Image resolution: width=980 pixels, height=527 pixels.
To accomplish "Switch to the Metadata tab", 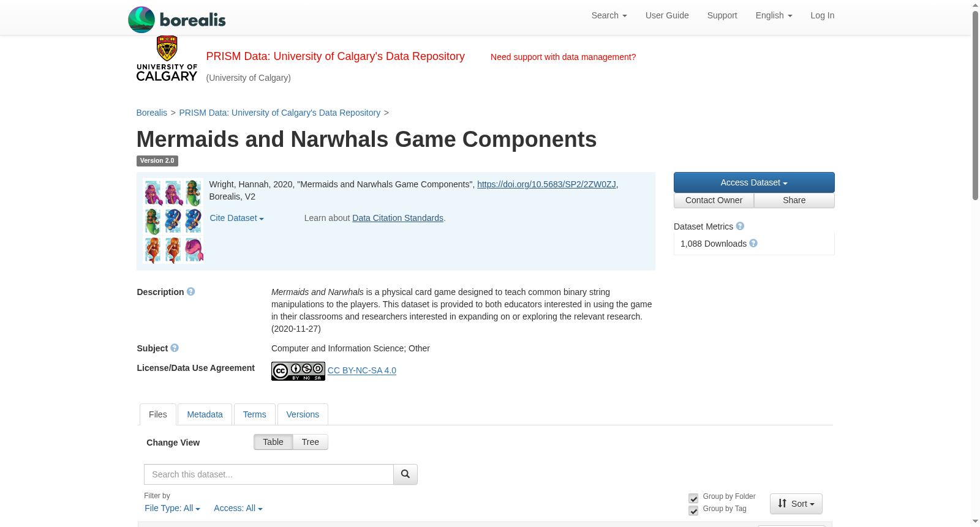I will click(x=205, y=414).
